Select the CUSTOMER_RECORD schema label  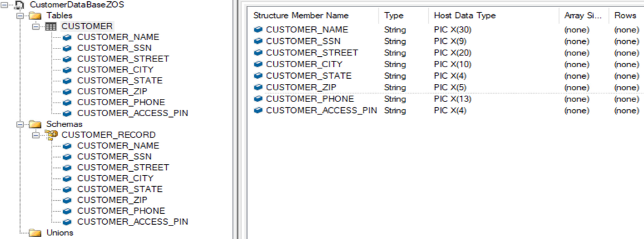pos(108,134)
